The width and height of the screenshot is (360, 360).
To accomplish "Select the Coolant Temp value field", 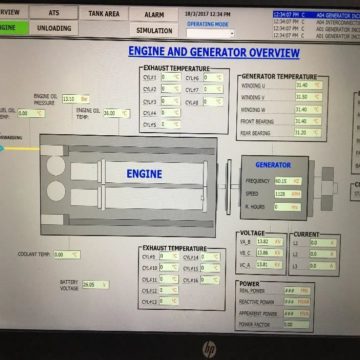I will point(67,255).
